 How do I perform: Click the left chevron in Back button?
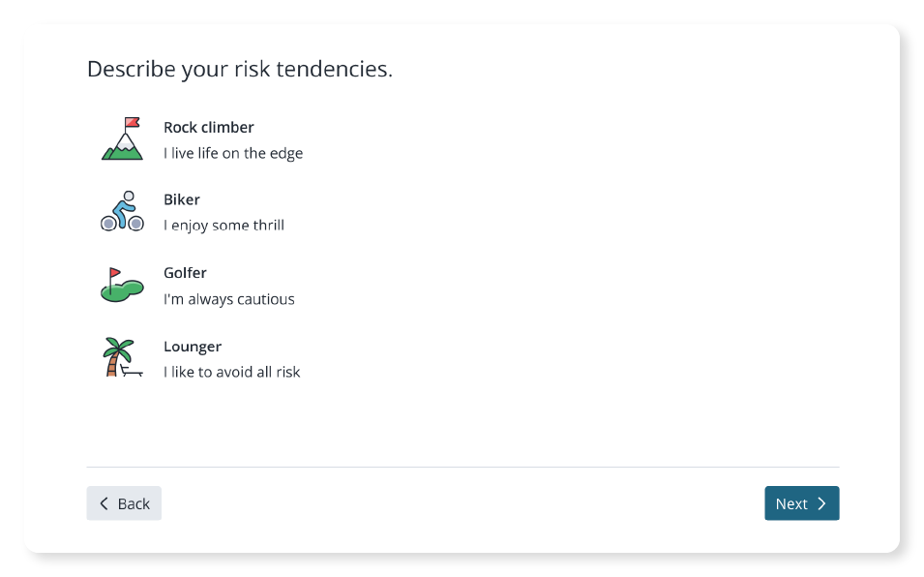pyautogui.click(x=104, y=503)
